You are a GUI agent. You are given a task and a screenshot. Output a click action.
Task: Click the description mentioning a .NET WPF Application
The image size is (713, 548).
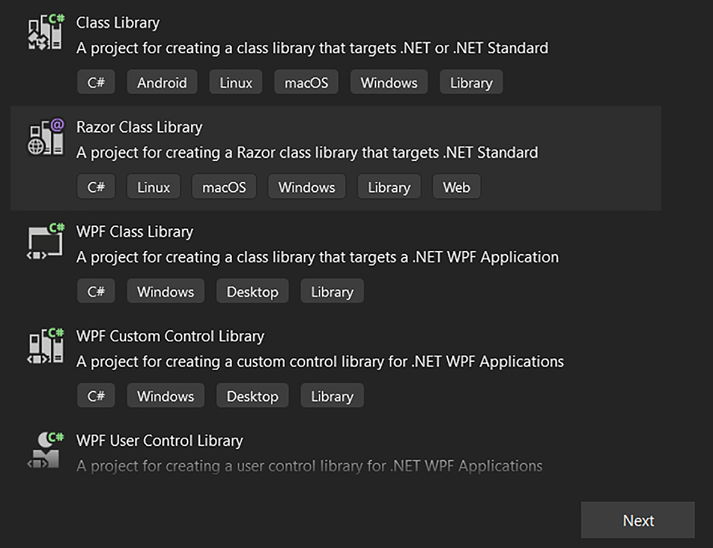tap(317, 257)
